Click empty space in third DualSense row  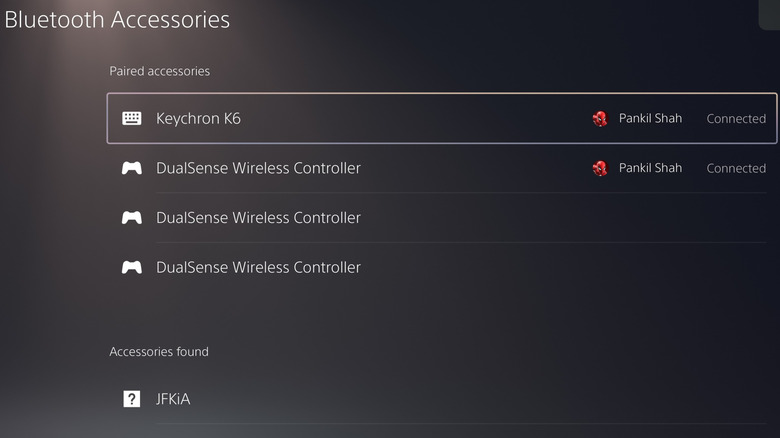[x=560, y=267]
